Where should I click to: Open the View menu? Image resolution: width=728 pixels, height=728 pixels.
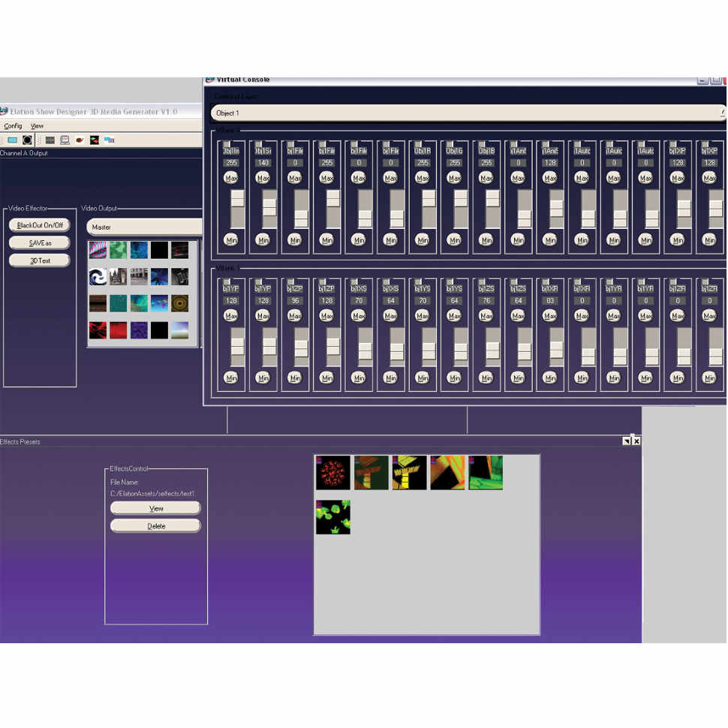37,125
